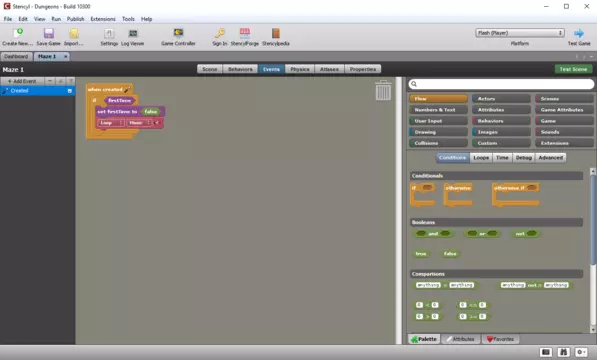This screenshot has width=597, height=360.
Task: Expand the Add Event menu button
Action: click(22, 81)
